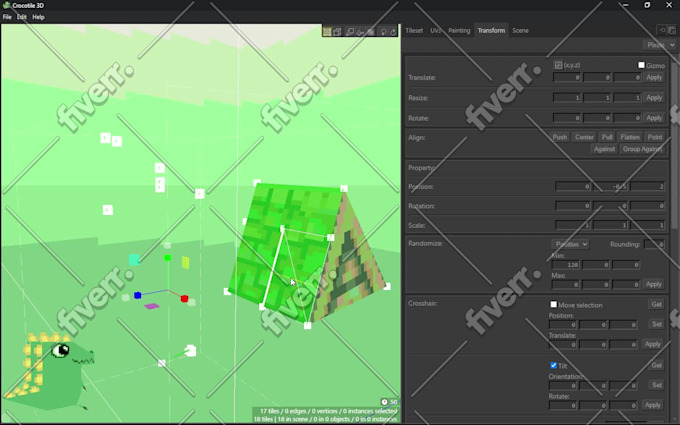Click the Property Scale X field

(x=573, y=225)
